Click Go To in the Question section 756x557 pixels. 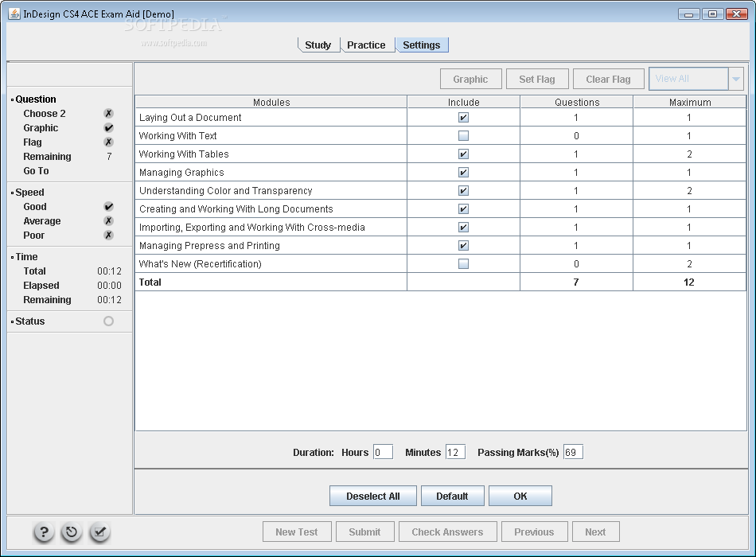point(36,171)
